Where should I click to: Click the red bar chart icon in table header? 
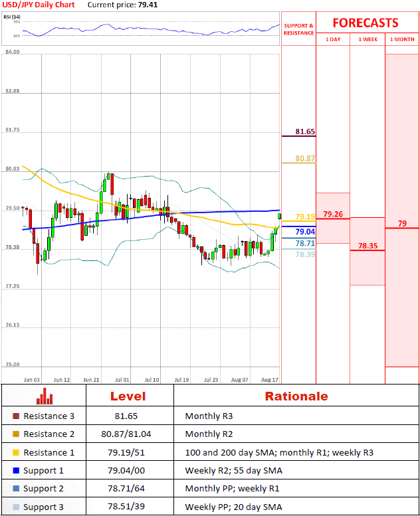point(45,396)
